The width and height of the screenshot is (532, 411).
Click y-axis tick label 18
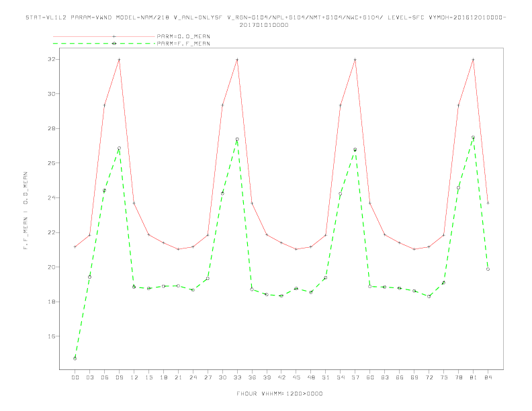[51, 302]
